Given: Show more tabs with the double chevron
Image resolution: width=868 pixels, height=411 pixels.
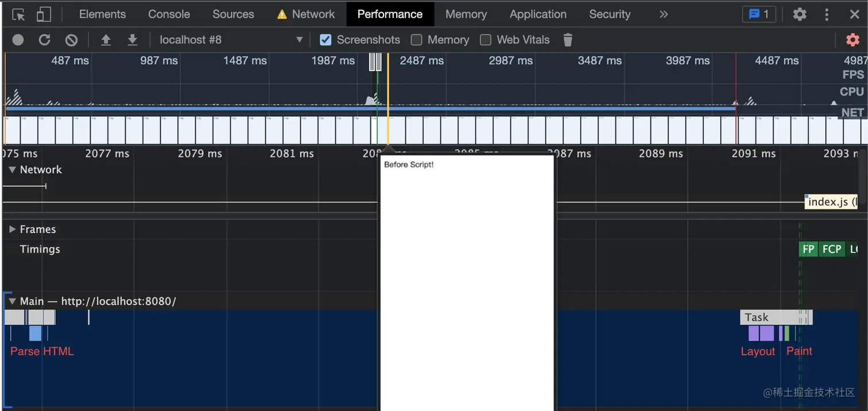Looking at the screenshot, I should (664, 14).
